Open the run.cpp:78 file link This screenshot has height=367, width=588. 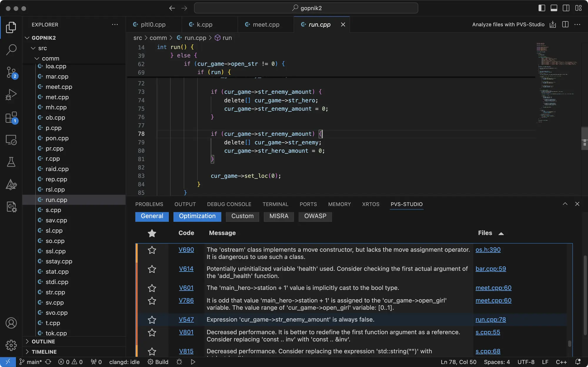(491, 319)
